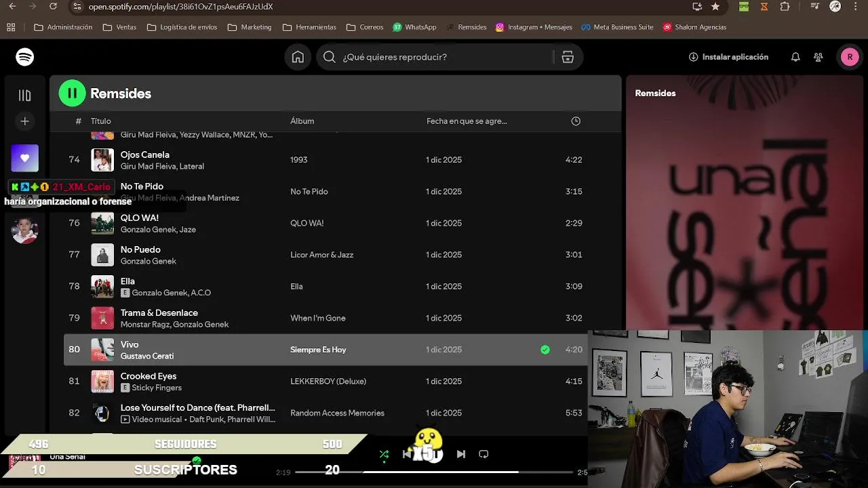Click the search magnifier icon
Screen dimensions: 868x488
(x=330, y=57)
